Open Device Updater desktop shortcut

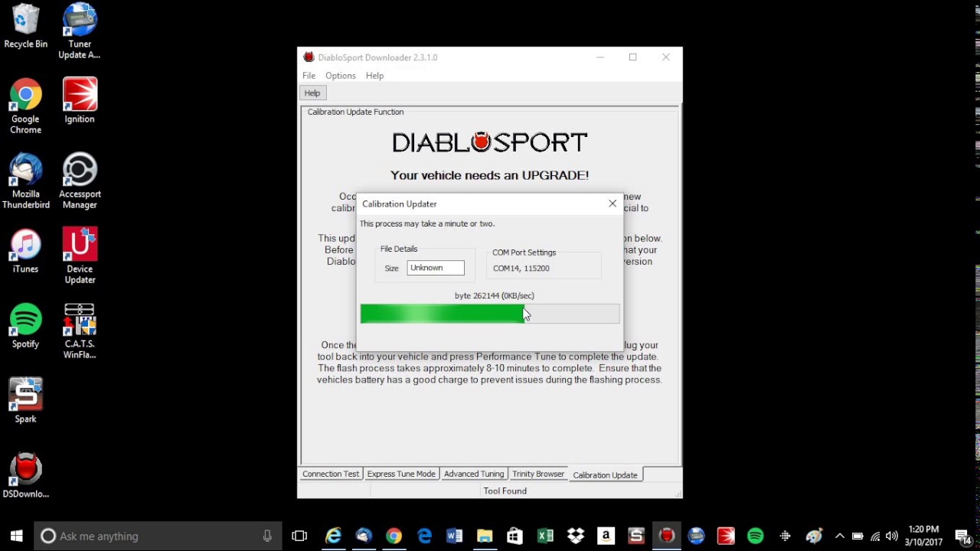tap(80, 256)
